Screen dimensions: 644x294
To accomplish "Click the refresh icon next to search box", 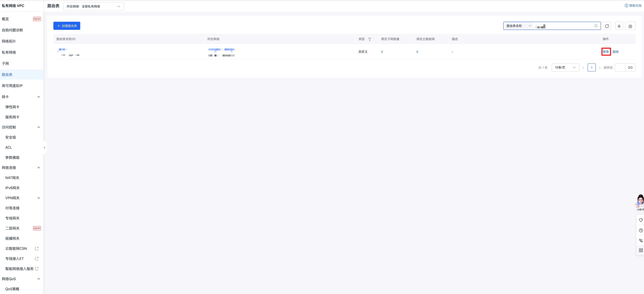I will [x=607, y=26].
